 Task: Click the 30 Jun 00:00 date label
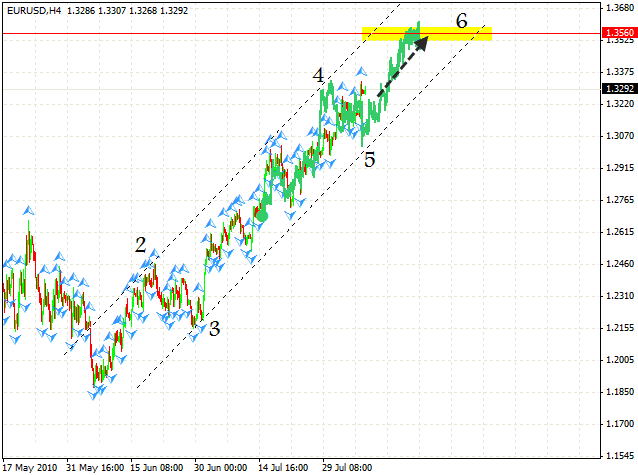tap(220, 468)
